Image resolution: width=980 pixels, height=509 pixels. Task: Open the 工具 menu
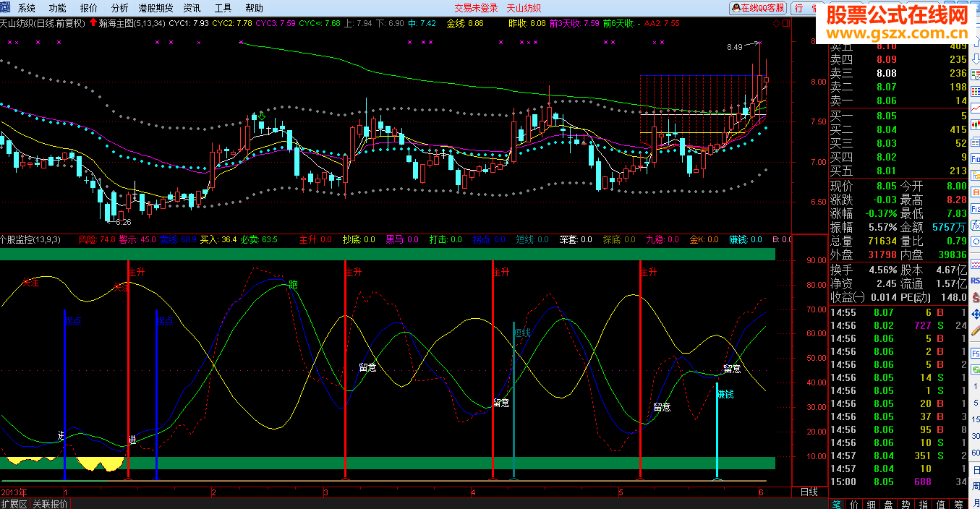coord(223,8)
